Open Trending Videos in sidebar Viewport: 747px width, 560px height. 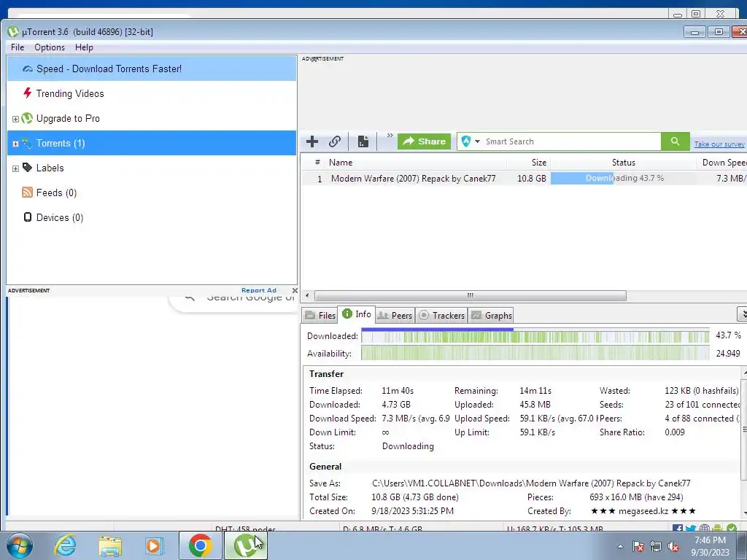click(x=69, y=93)
